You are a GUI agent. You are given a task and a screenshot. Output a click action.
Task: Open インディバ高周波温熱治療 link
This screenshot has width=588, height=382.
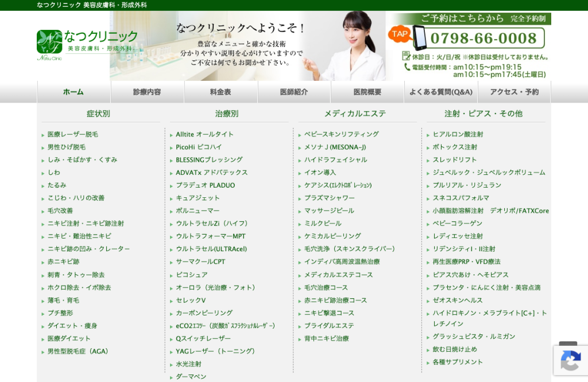pyautogui.click(x=342, y=262)
